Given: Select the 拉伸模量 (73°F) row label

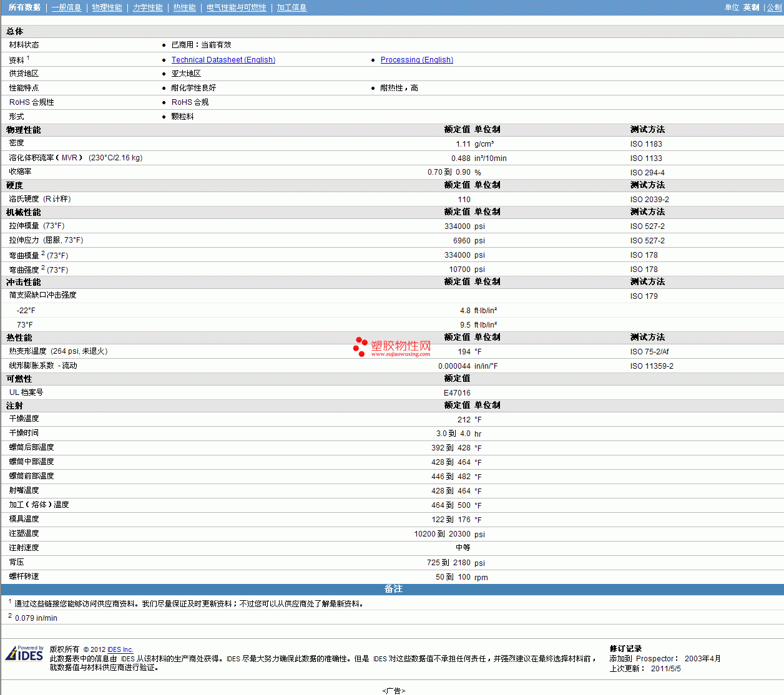Looking at the screenshot, I should [37, 226].
